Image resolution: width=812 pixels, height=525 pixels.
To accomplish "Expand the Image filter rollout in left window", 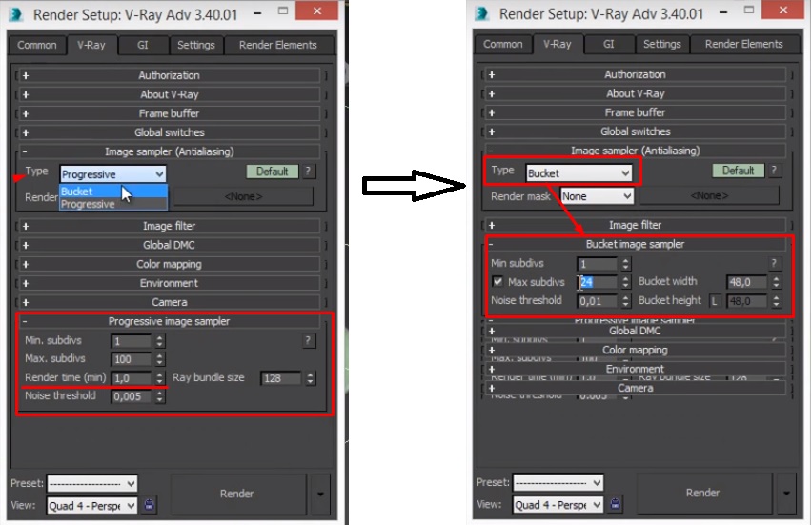I will [170, 226].
